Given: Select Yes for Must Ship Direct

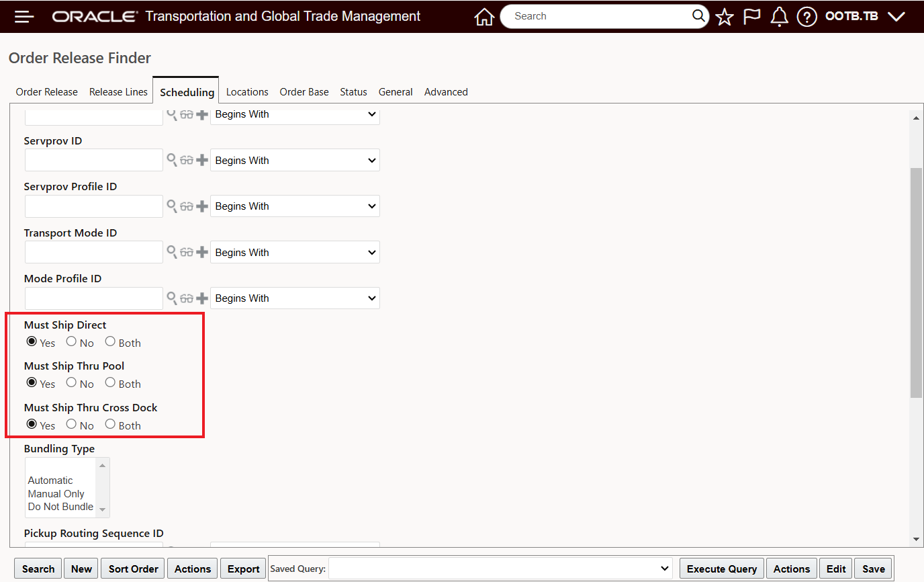Looking at the screenshot, I should pyautogui.click(x=32, y=341).
